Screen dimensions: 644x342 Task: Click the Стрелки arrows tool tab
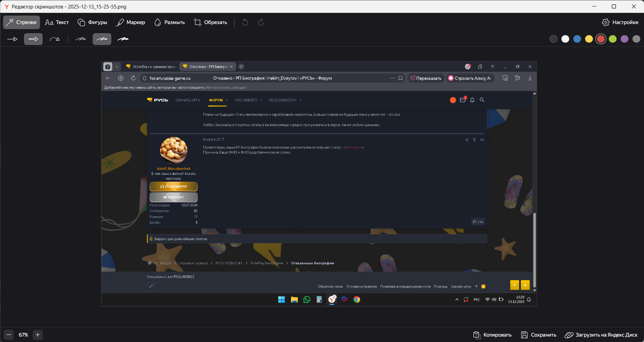[22, 22]
